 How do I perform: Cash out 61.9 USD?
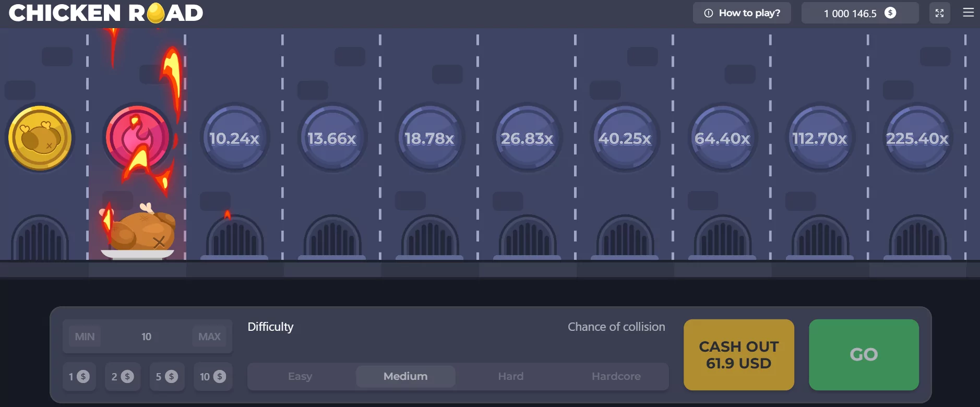(x=738, y=355)
